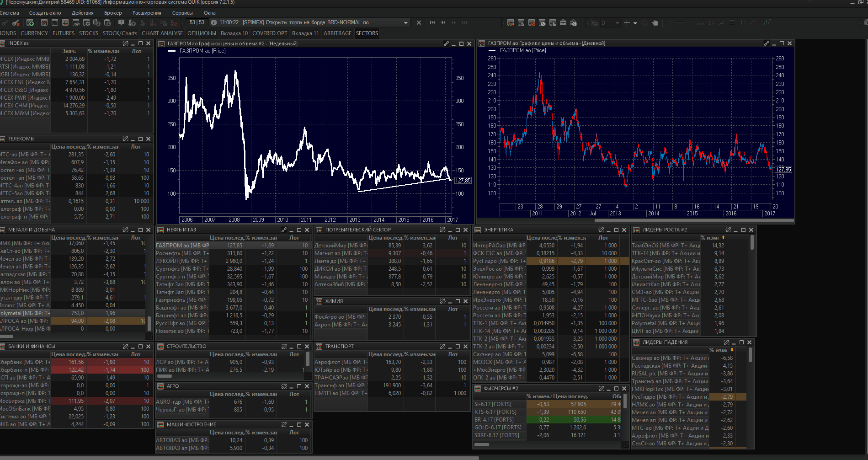Open the Расширения menu
Viewport: 868px width, 460px height.
tap(147, 13)
